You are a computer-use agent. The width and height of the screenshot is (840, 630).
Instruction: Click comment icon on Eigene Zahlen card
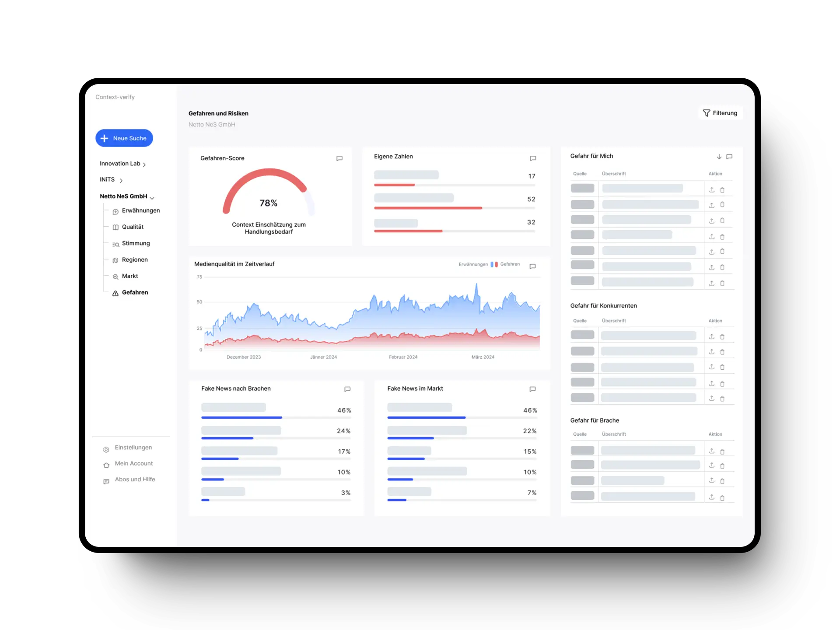(x=533, y=158)
